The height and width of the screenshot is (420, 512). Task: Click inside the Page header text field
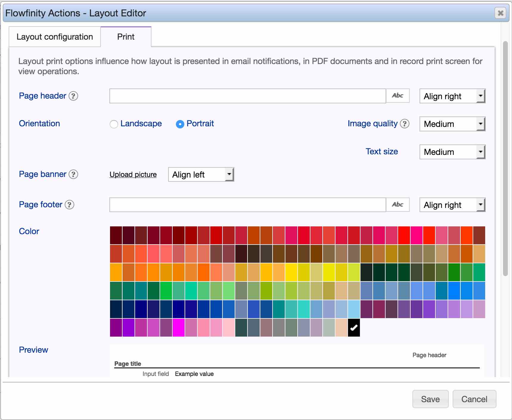point(248,96)
